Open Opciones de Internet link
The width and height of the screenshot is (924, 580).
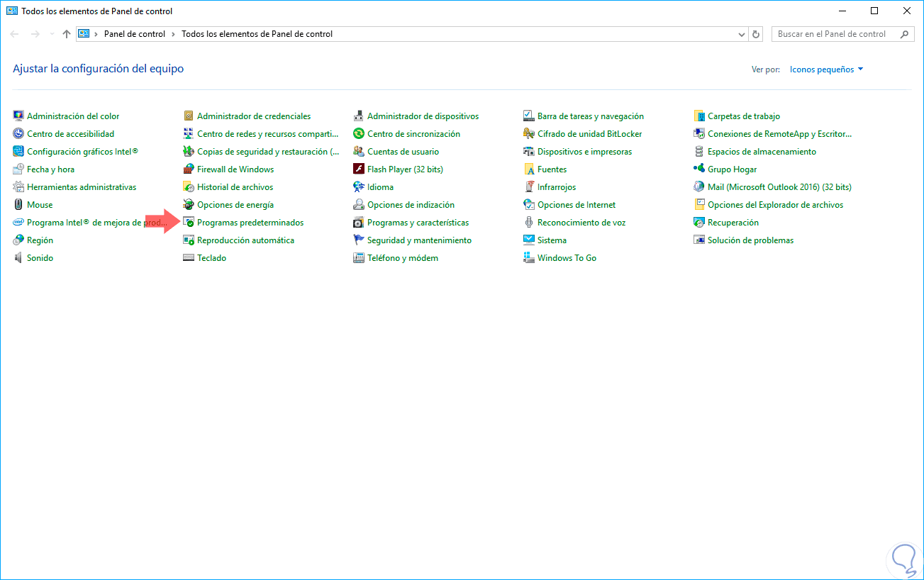[x=576, y=205]
